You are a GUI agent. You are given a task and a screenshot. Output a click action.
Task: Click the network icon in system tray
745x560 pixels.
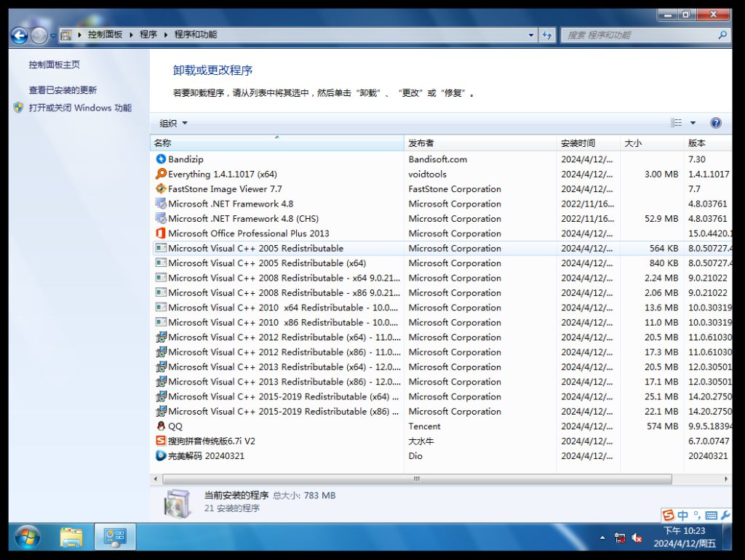point(620,538)
